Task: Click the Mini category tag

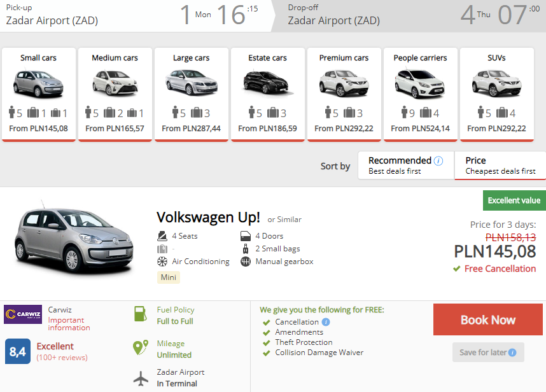Action: point(169,277)
